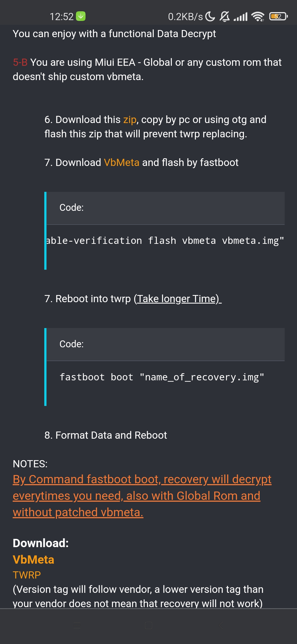Tap the "Download:" heading

coord(41,543)
